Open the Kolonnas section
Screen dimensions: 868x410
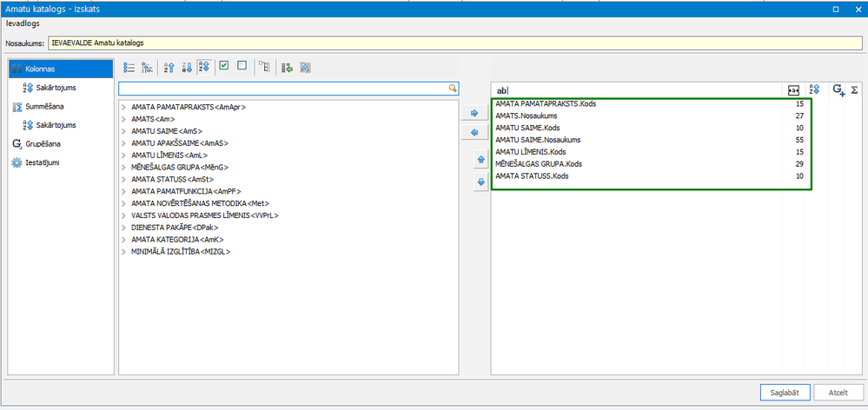click(61, 69)
